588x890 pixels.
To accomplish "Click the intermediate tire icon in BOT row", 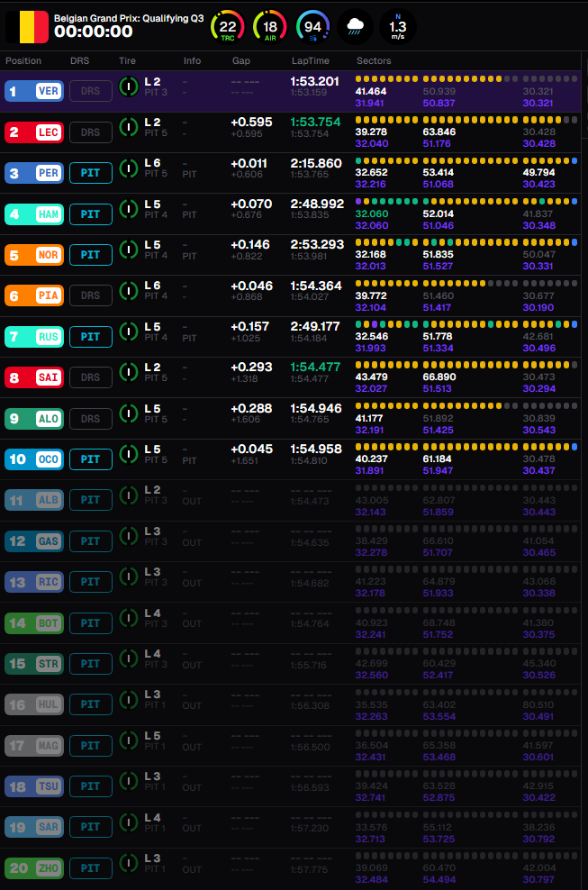I will pos(129,618).
